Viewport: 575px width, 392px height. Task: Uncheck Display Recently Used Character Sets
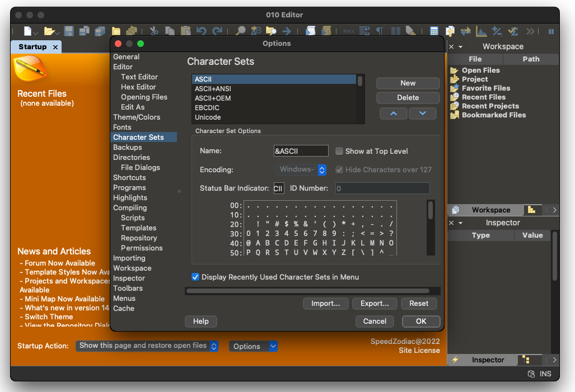click(x=195, y=277)
